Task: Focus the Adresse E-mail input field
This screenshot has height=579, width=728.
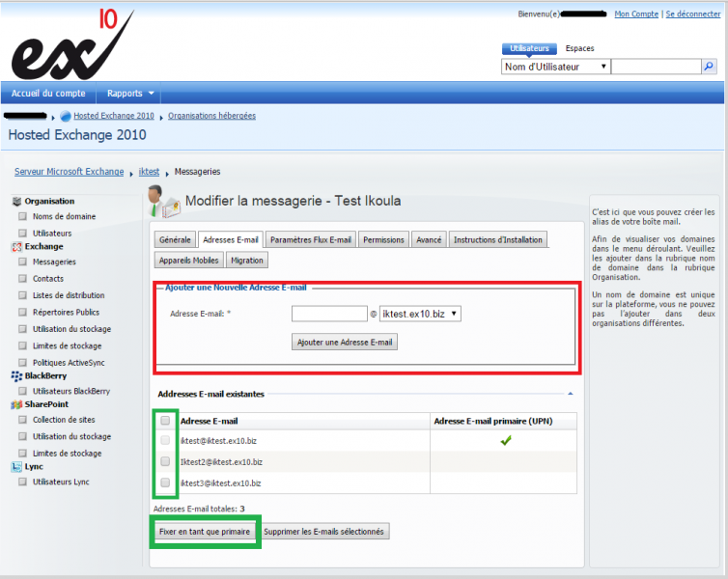Action: point(329,314)
